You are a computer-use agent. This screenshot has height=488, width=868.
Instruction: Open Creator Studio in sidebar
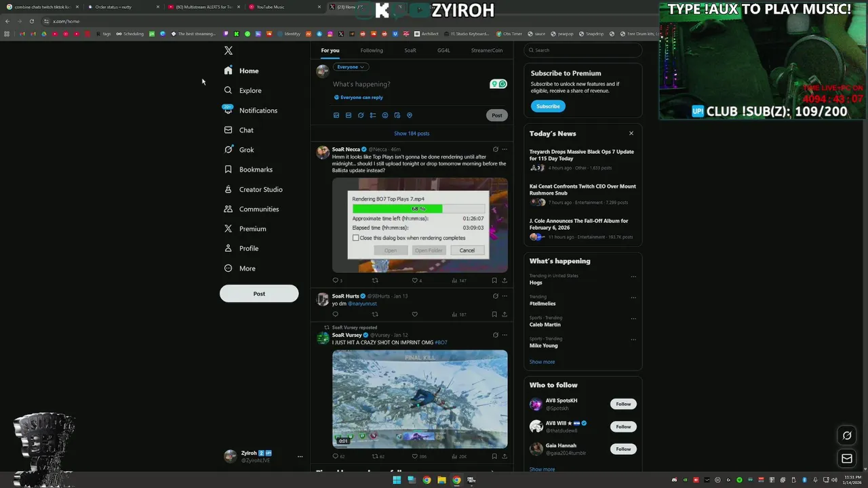(253, 189)
